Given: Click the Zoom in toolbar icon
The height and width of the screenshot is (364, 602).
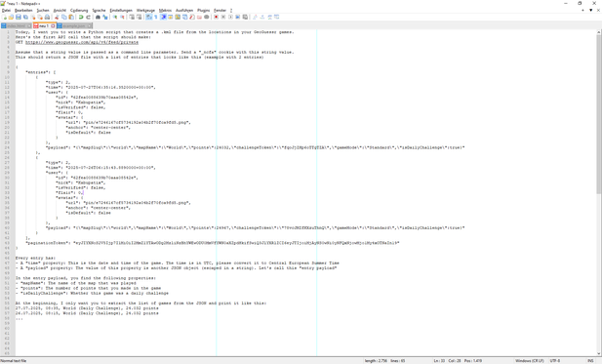Looking at the screenshot, I should point(115,17).
